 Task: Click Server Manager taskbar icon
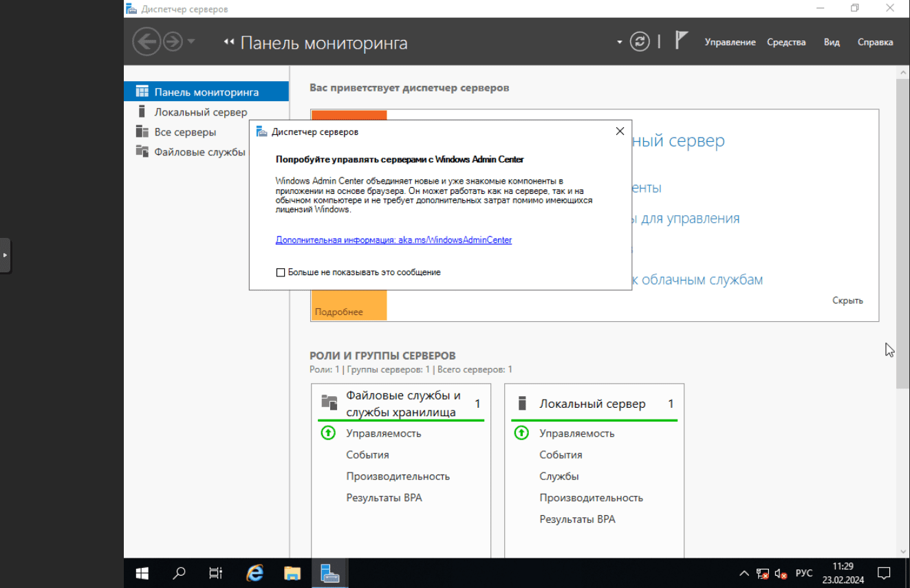coord(329,573)
